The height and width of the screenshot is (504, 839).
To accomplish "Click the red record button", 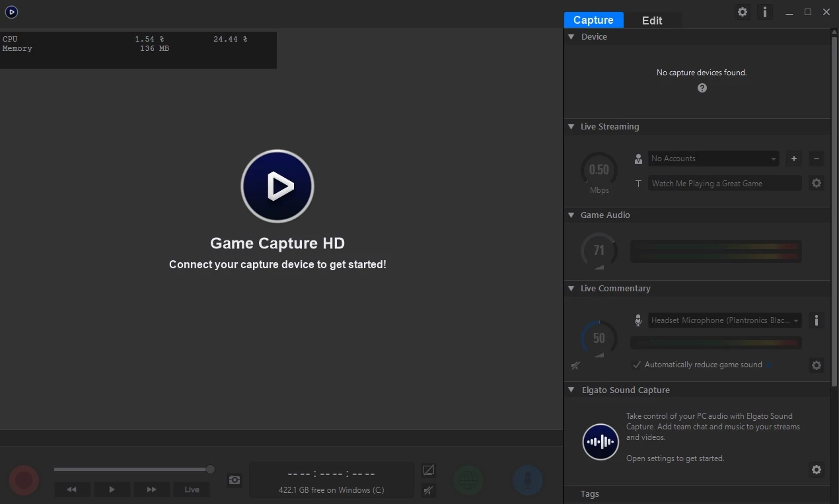I will (x=24, y=480).
